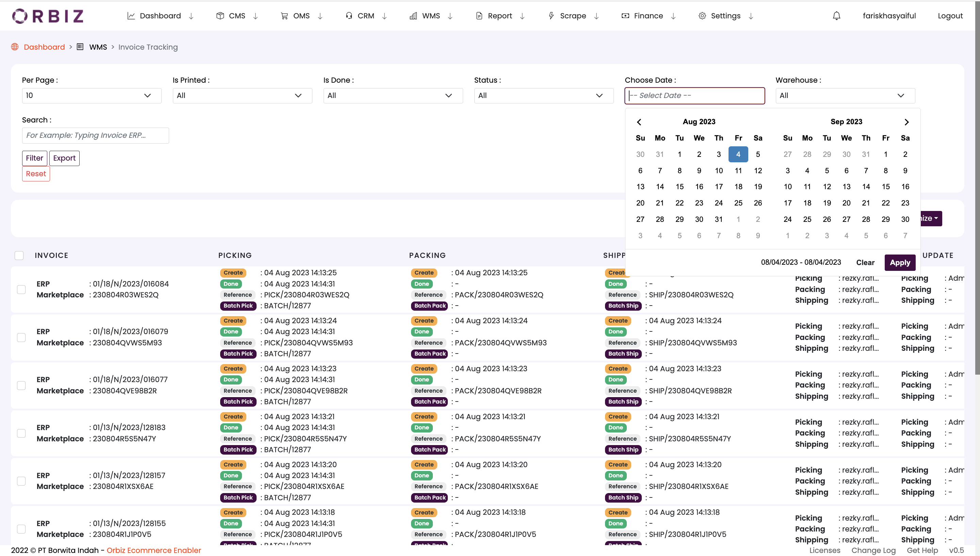Click the Export button
980x556 pixels.
coord(64,158)
